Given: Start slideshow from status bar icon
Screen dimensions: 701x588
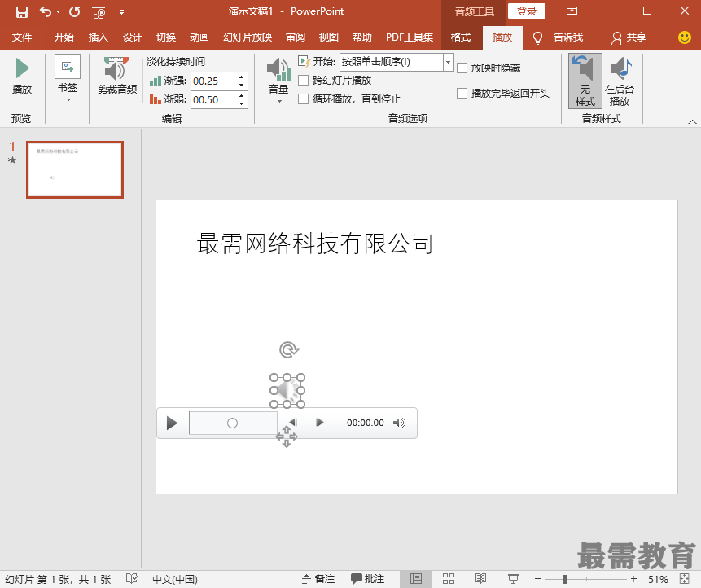Looking at the screenshot, I should coord(513,579).
